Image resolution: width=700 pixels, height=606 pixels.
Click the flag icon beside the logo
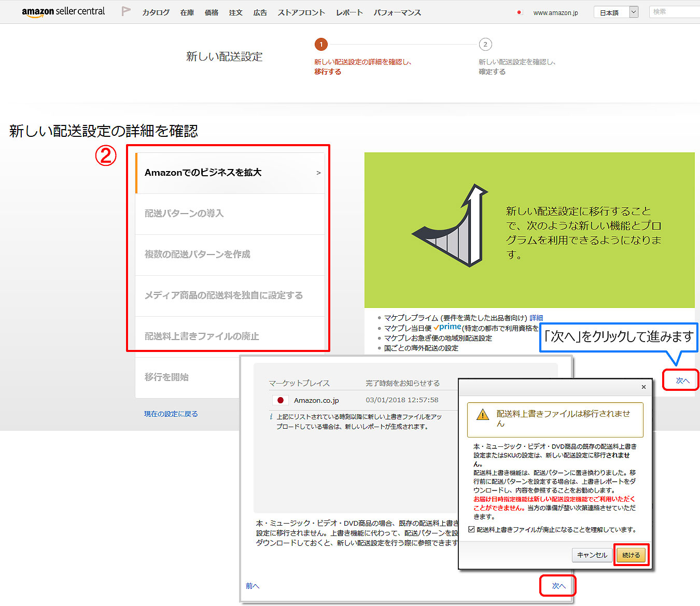[x=125, y=11]
